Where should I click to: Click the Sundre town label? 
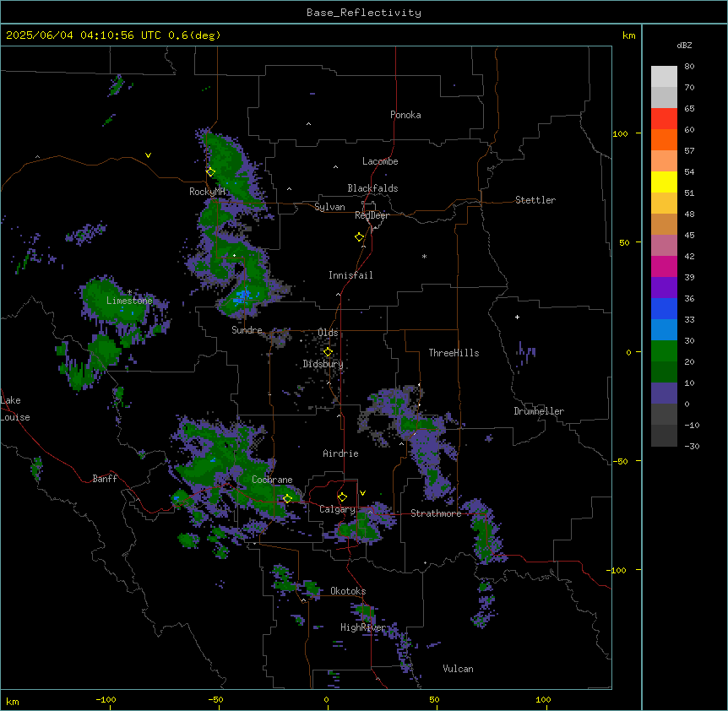click(x=247, y=330)
